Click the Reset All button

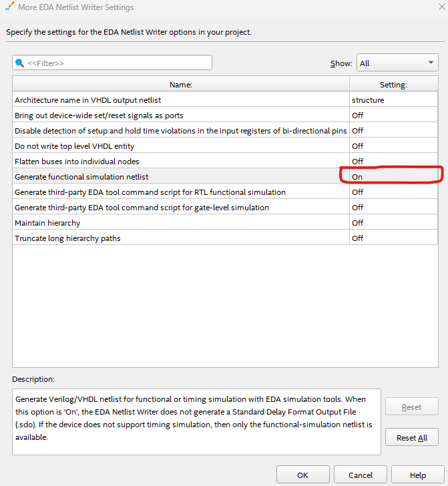pos(411,438)
